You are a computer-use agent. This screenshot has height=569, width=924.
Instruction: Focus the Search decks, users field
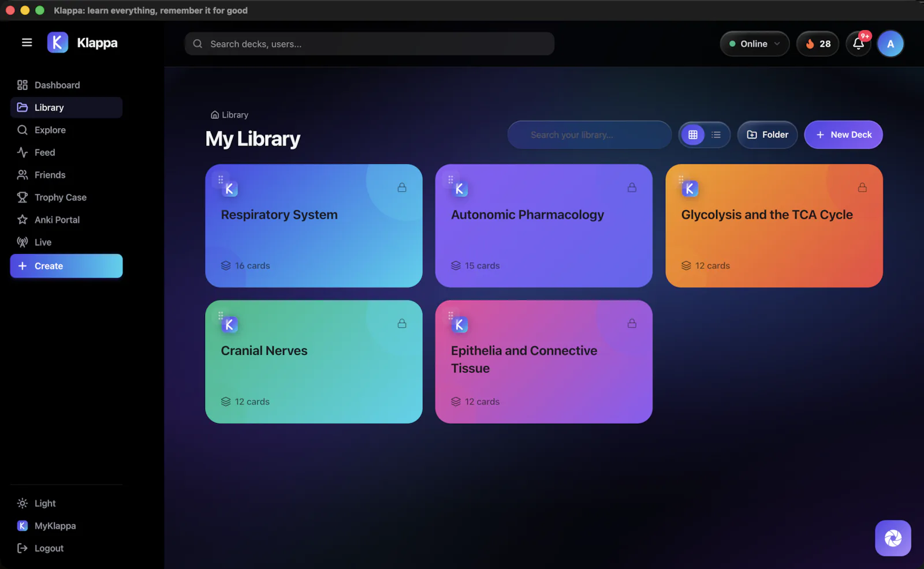pos(370,44)
